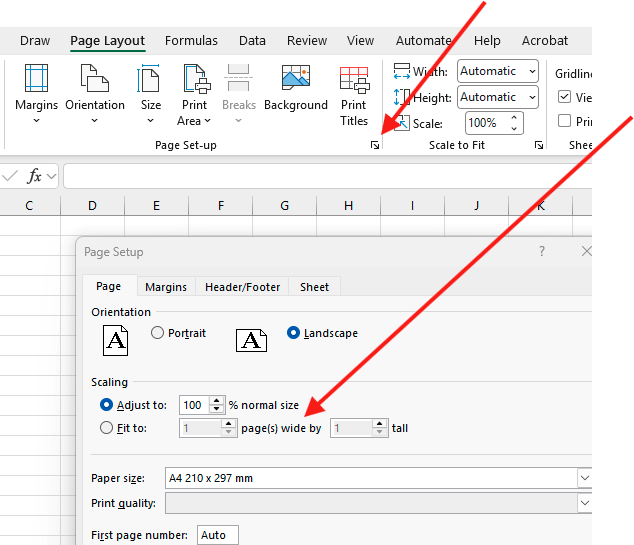The image size is (634, 545).
Task: Click the fx insert function icon
Action: (34, 176)
